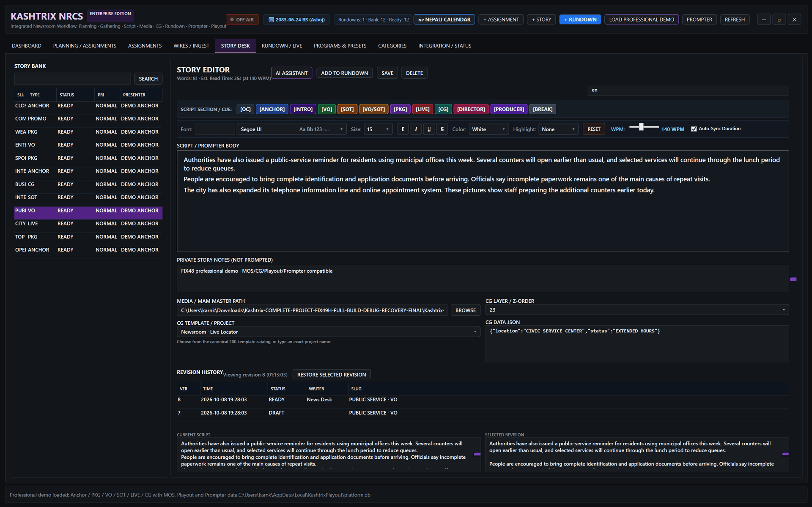Adjust the WPM slider handle
Viewport: 812px width, 507px height.
pos(641,127)
